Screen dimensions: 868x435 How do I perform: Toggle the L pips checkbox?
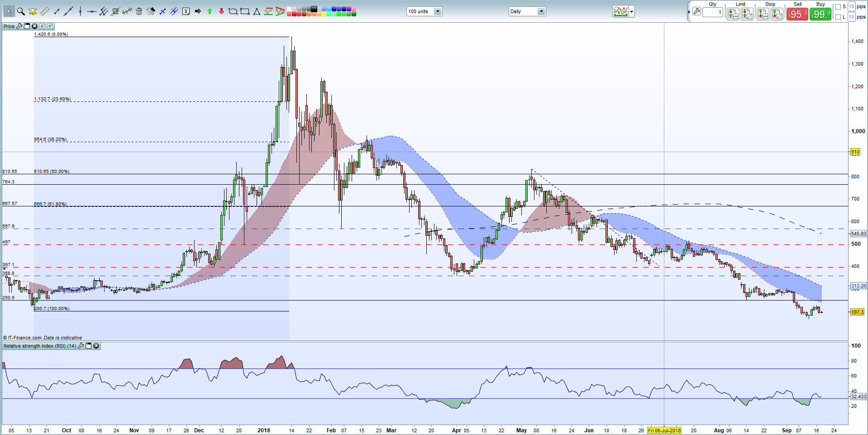click(x=838, y=17)
